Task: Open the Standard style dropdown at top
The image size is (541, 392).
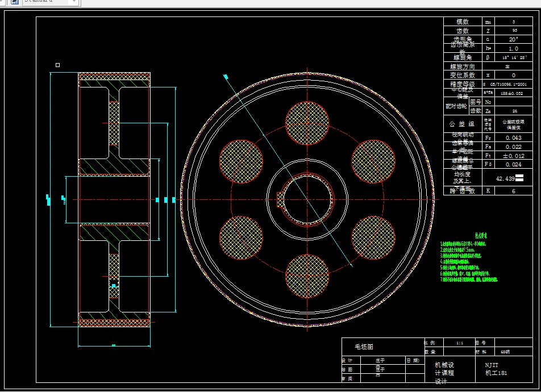Action: [x=51, y=2]
